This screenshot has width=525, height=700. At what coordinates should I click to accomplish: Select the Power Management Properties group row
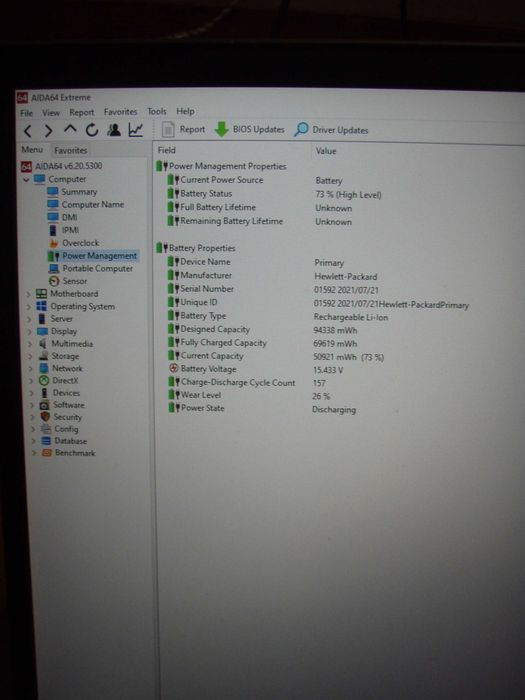(221, 167)
